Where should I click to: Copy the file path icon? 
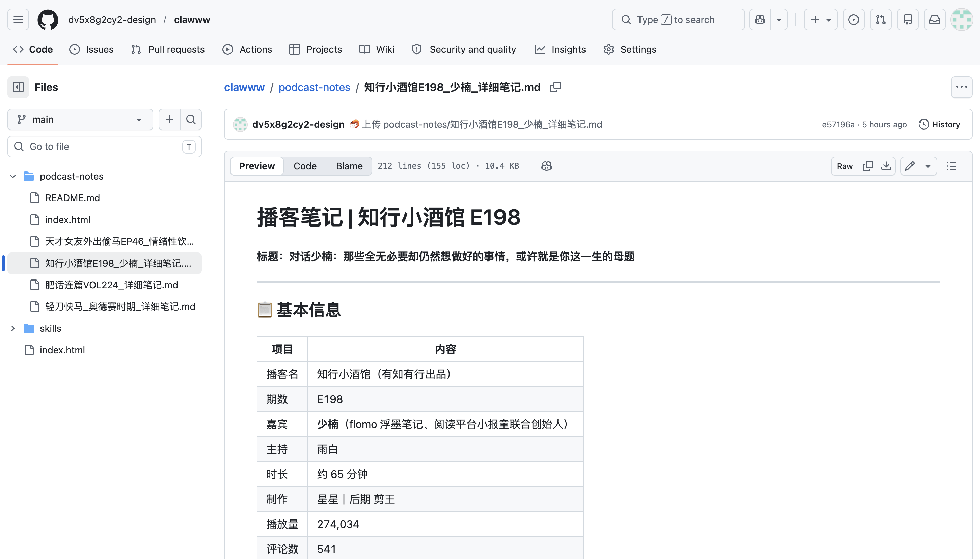click(x=555, y=87)
